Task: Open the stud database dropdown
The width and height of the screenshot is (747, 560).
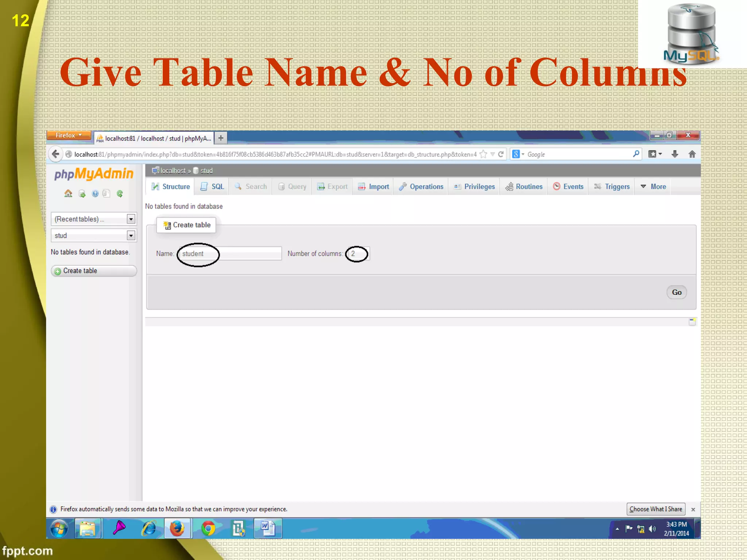Action: [x=94, y=236]
